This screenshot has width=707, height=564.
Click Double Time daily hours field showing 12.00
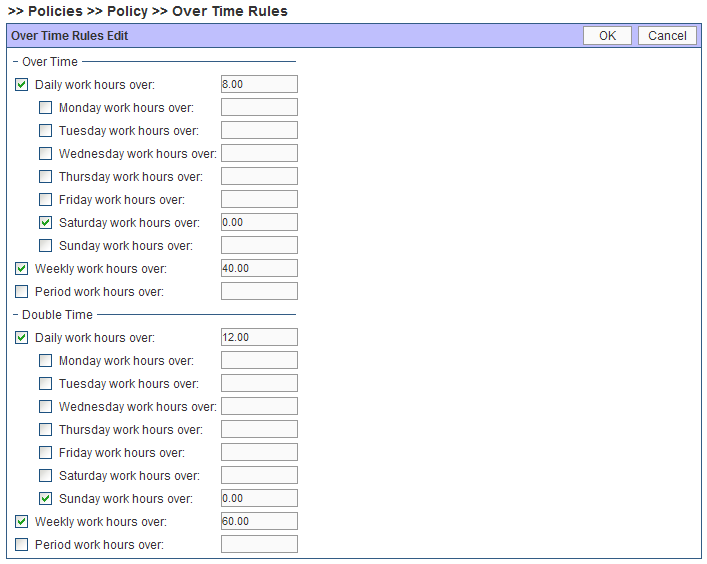coord(259,338)
